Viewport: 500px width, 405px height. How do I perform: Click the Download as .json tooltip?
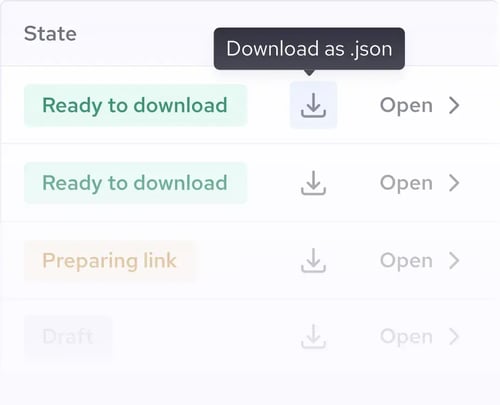[x=309, y=49]
